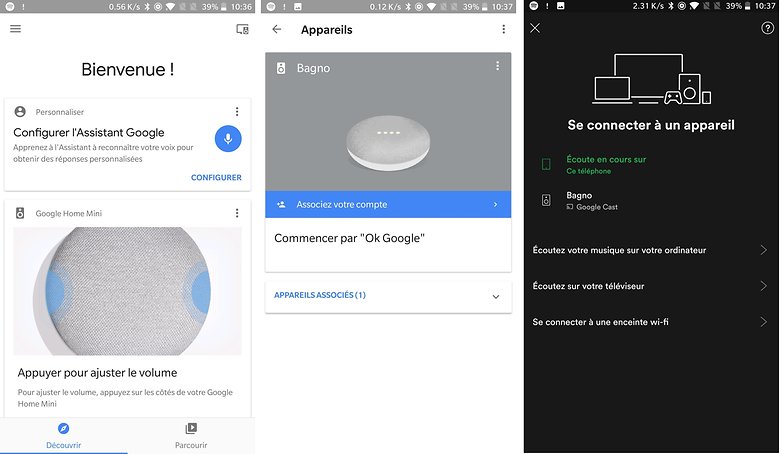The image size is (782, 454).
Task: Open the Bagno device card overflow menu
Action: 497,66
